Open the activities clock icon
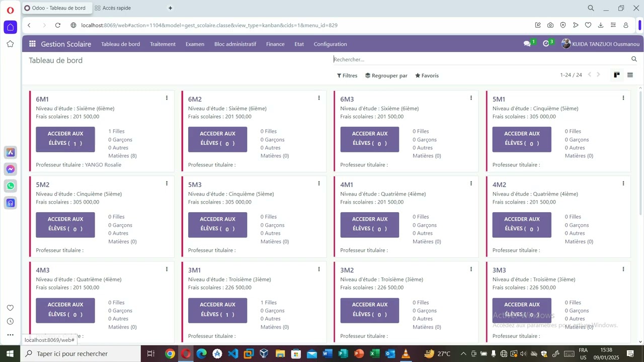644x362 pixels. point(546,44)
